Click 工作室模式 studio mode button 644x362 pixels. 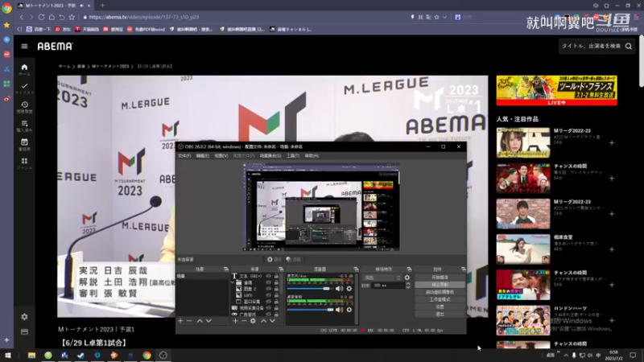(x=440, y=299)
